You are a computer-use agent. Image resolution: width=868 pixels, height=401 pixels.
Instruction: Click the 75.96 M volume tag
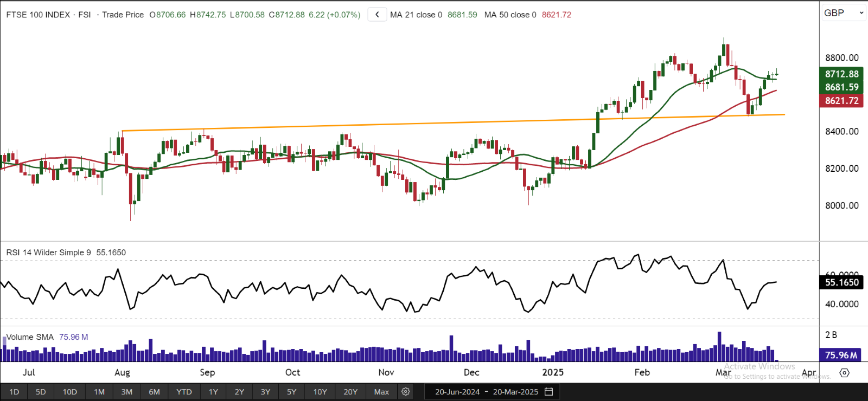841,355
